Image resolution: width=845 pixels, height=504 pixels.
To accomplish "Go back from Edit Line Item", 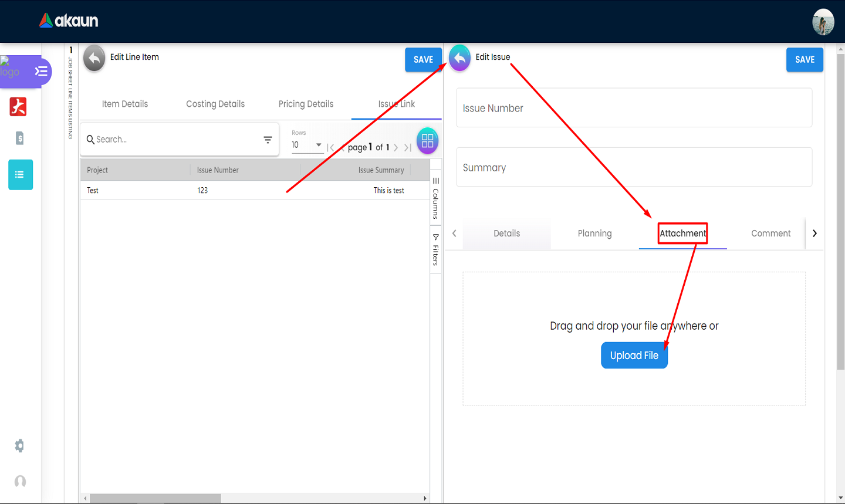I will tap(94, 58).
